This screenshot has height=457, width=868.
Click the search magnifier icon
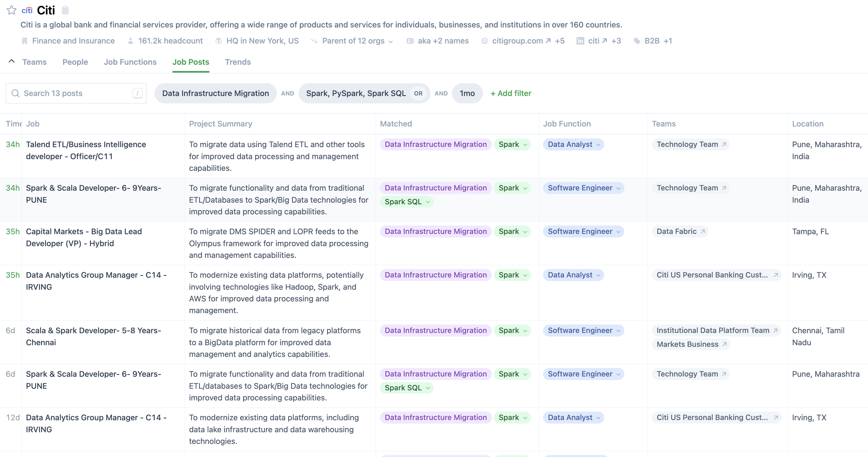(x=15, y=93)
